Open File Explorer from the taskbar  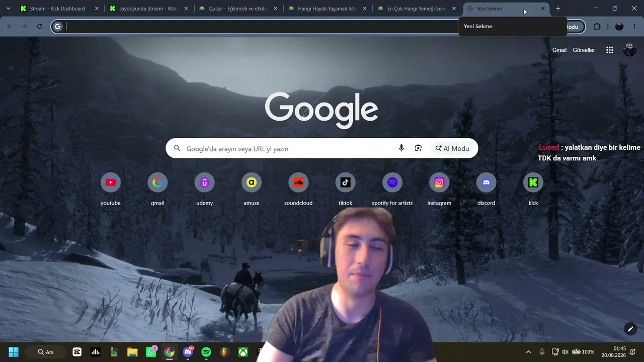click(x=132, y=352)
